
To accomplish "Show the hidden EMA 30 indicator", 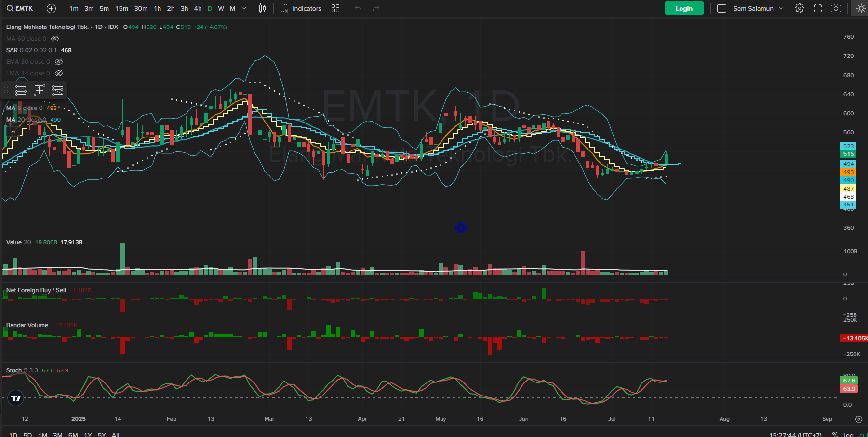I will click(59, 62).
